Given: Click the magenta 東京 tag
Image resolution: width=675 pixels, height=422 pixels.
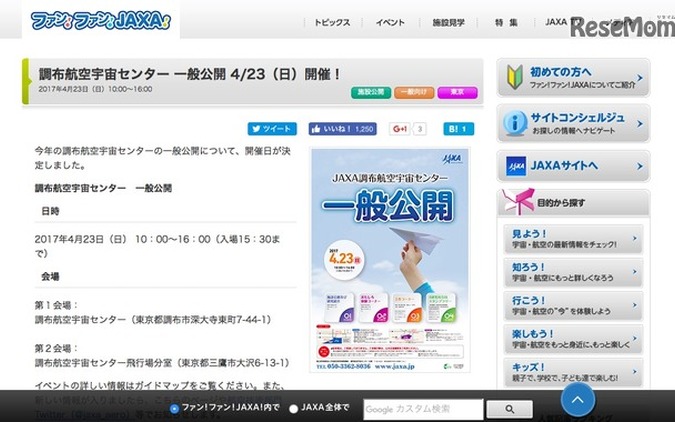Looking at the screenshot, I should 457,92.
